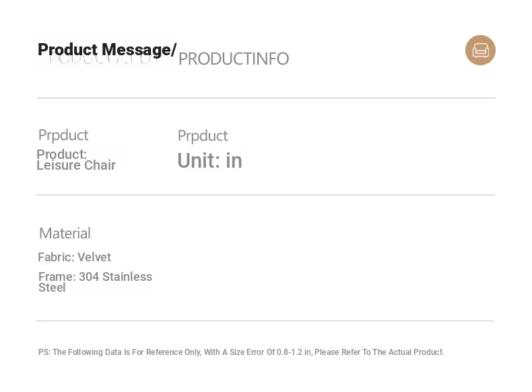Click the divider line below the header
The width and height of the screenshot is (532, 392).
pyautogui.click(x=266, y=98)
